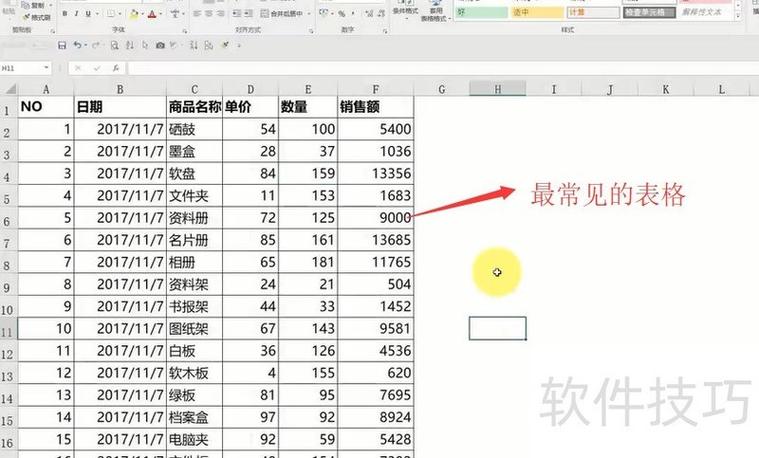Open the Font dialog launcher

click(184, 31)
